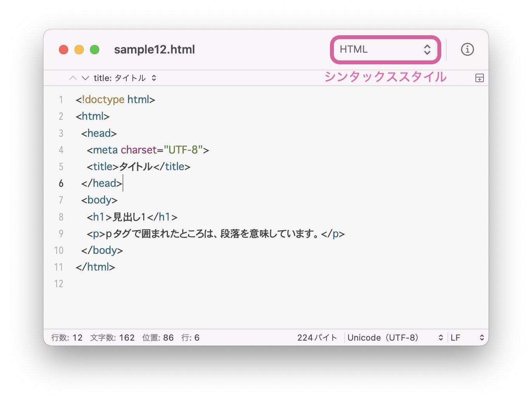
Task: Click the red close window button
Action: (x=64, y=50)
